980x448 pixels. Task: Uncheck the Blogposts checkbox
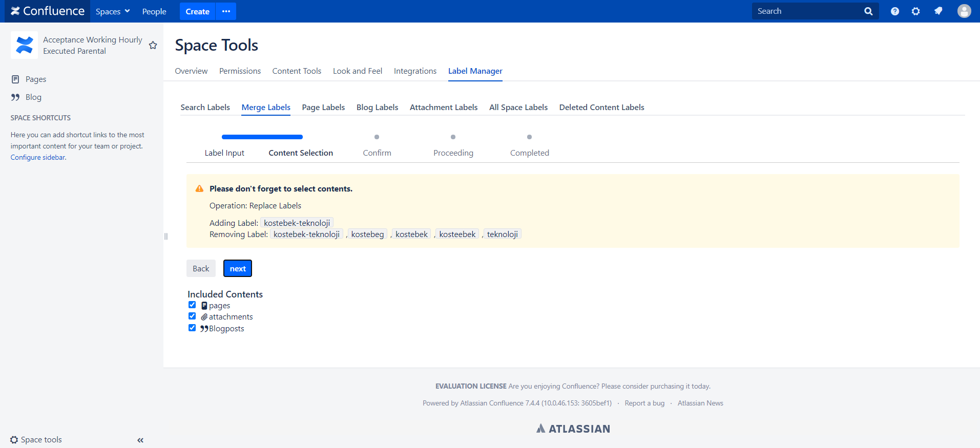pos(192,328)
